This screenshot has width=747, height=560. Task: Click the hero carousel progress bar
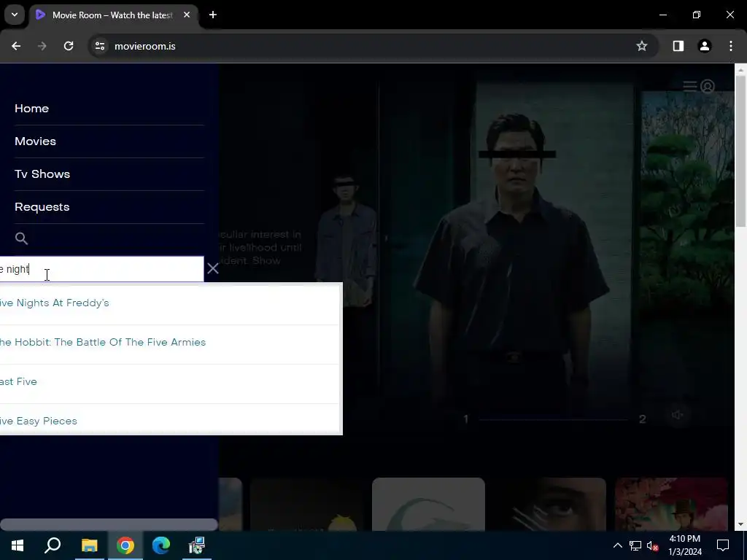554,419
